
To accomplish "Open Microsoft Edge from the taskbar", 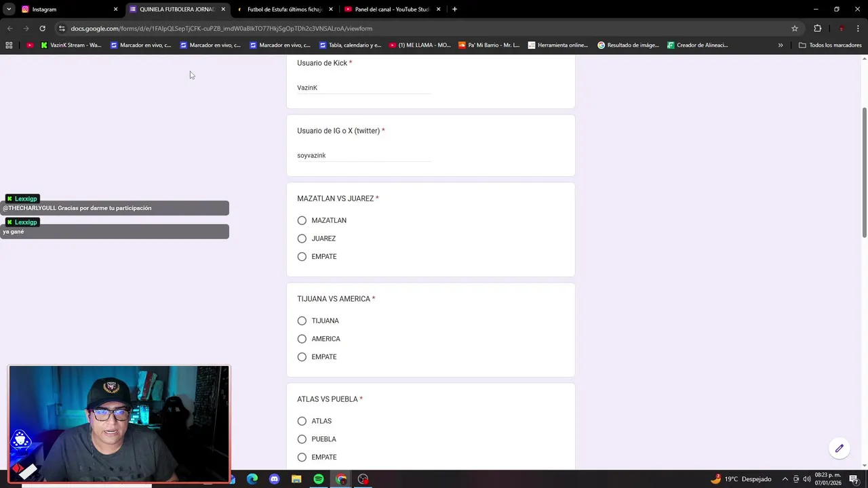I will tap(252, 479).
